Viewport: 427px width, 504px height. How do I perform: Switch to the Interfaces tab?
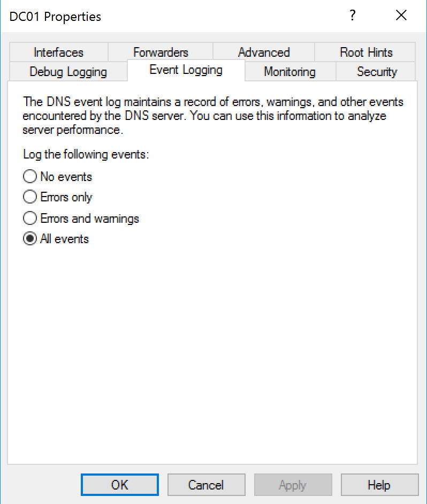click(x=59, y=52)
